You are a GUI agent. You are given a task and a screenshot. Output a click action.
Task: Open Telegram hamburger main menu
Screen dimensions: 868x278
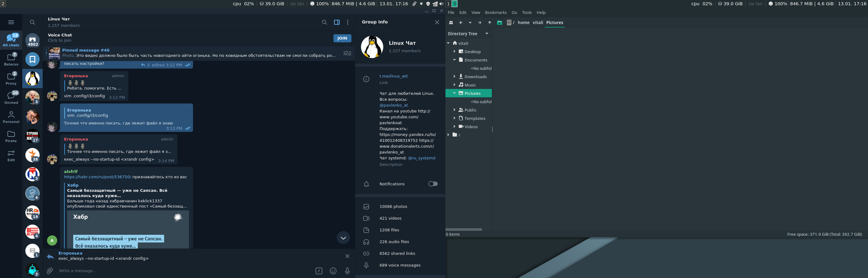11,22
